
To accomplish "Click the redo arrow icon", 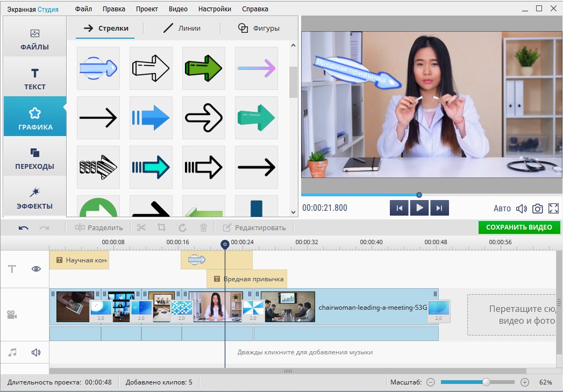I will (44, 228).
